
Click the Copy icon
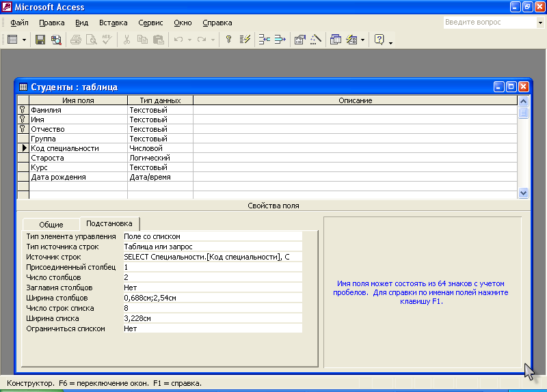point(142,40)
